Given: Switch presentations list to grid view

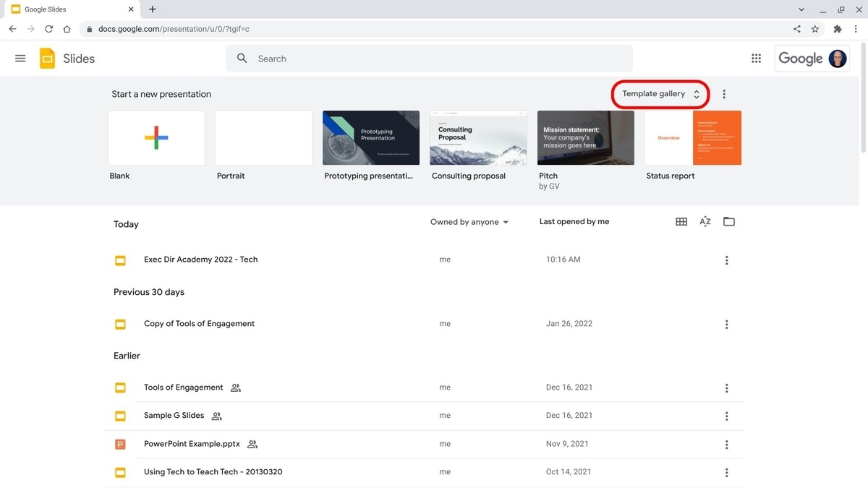Looking at the screenshot, I should coord(681,221).
